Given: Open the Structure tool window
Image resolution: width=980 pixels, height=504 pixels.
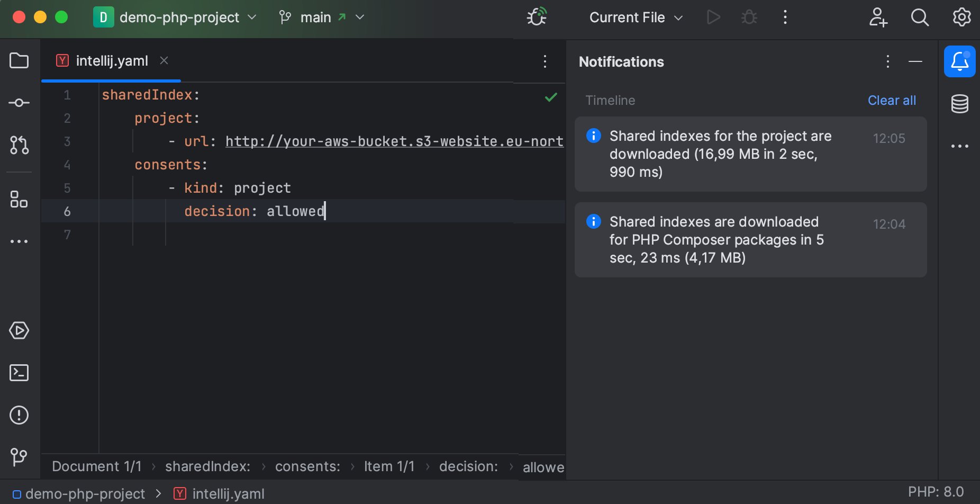Looking at the screenshot, I should click(19, 200).
